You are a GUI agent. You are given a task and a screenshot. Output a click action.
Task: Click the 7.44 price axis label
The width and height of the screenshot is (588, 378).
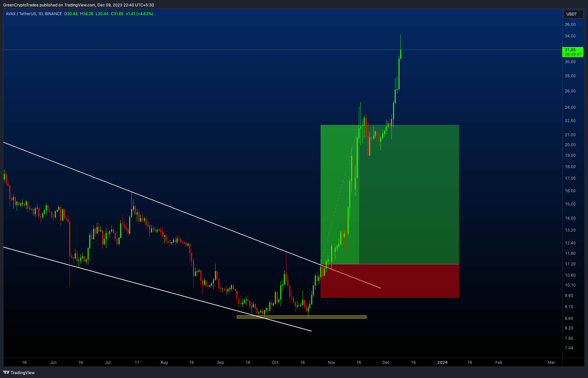tap(569, 348)
